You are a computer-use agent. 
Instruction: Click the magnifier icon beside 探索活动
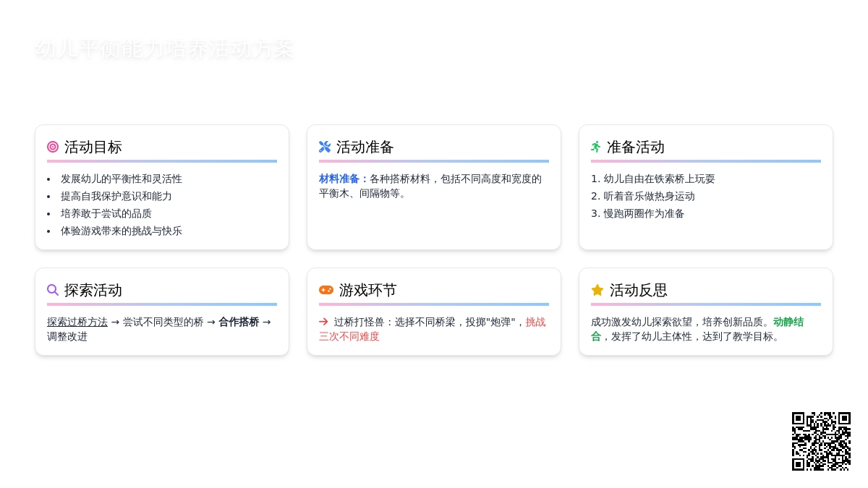pos(53,290)
